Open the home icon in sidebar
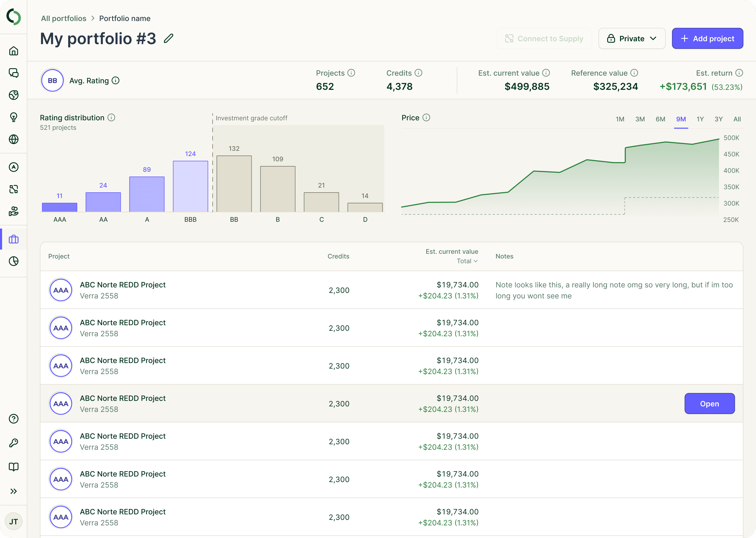Image resolution: width=756 pixels, height=538 pixels. [14, 51]
